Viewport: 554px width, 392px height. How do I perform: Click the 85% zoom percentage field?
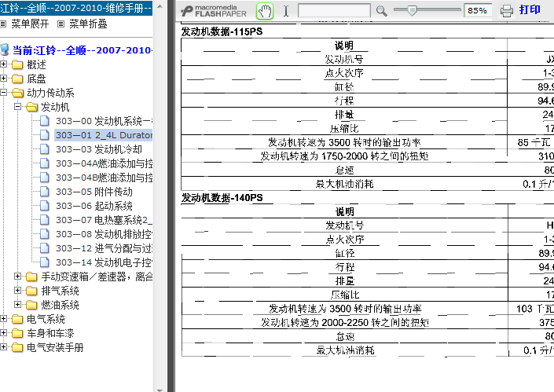478,10
